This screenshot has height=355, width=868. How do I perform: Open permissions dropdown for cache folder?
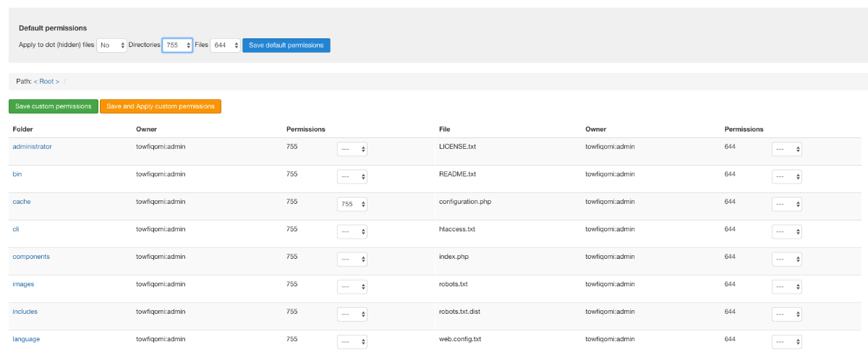pos(352,205)
